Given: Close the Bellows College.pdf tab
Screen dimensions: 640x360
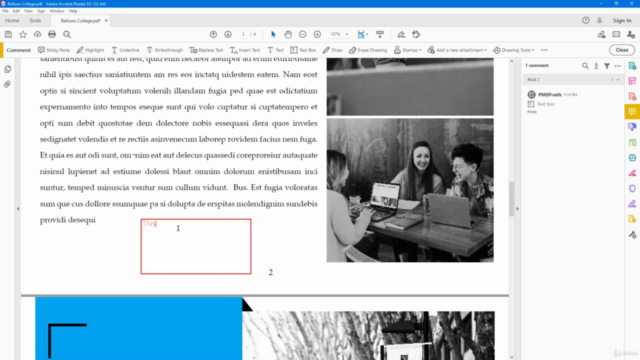Looking at the screenshot, I should (x=106, y=20).
